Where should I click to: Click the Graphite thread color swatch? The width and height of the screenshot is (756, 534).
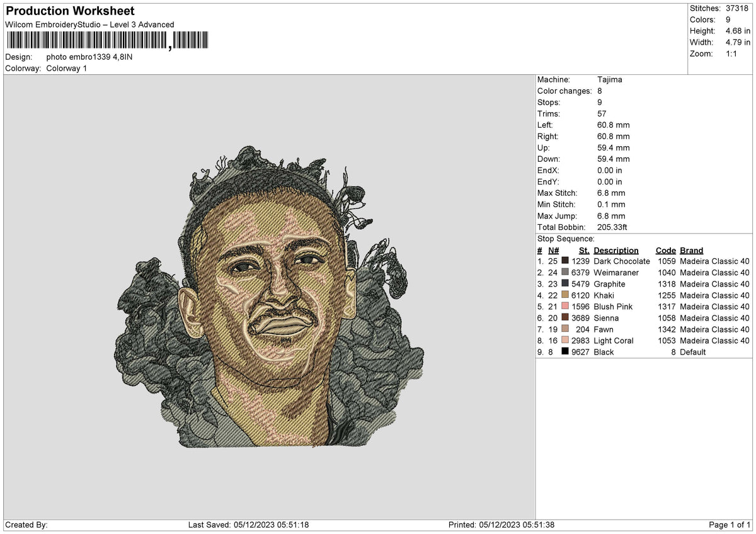pyautogui.click(x=565, y=283)
